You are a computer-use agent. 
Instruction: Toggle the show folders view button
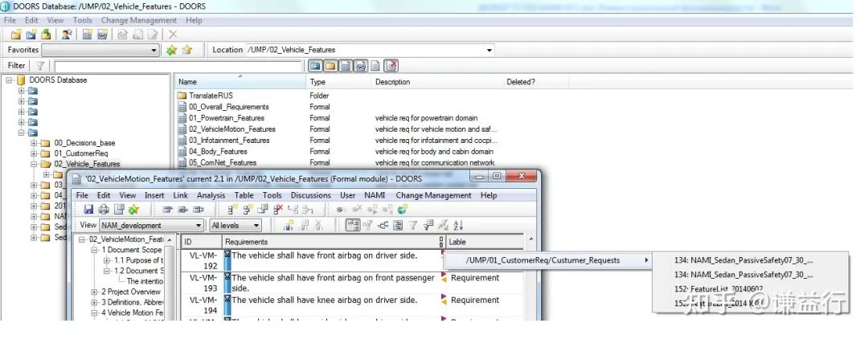tap(330, 66)
